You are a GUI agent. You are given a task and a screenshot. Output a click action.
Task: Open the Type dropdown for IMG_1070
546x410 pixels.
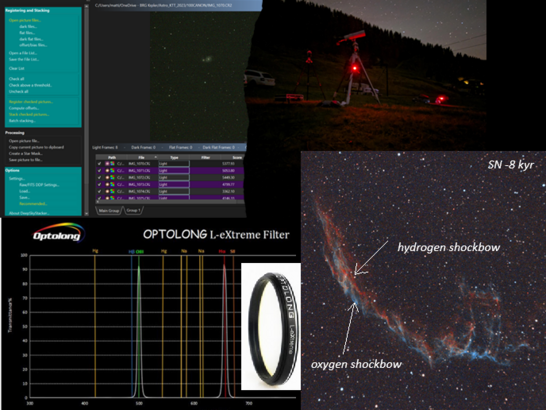[174, 163]
